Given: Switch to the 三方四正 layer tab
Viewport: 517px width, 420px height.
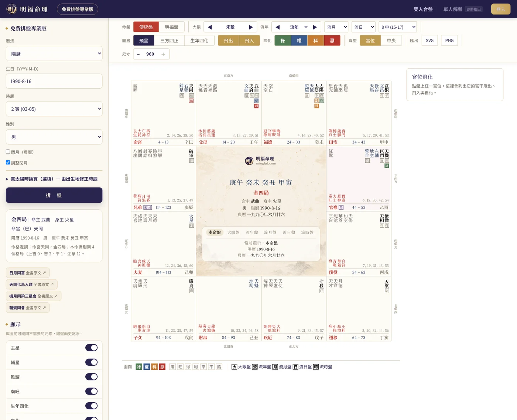Looking at the screenshot, I should pyautogui.click(x=169, y=41).
